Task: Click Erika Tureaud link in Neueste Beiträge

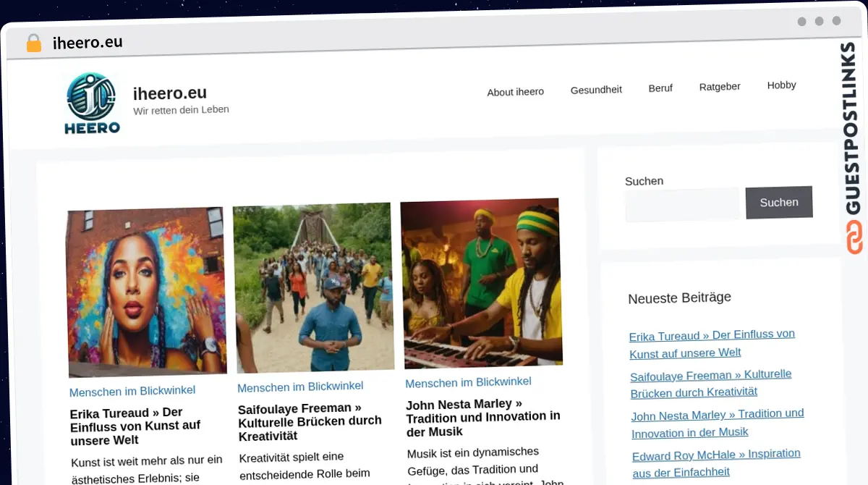Action: coord(712,344)
